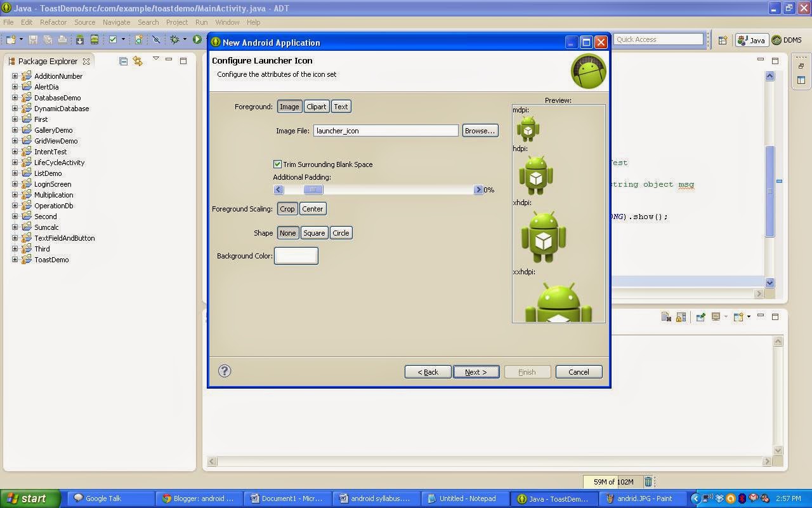
Task: Click the Debug bug icon
Action: (174, 39)
